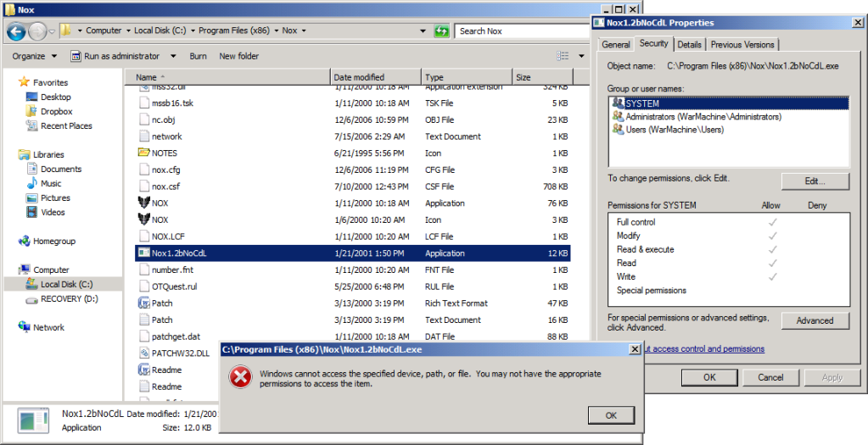Open the view options dropdown arrow

point(581,56)
